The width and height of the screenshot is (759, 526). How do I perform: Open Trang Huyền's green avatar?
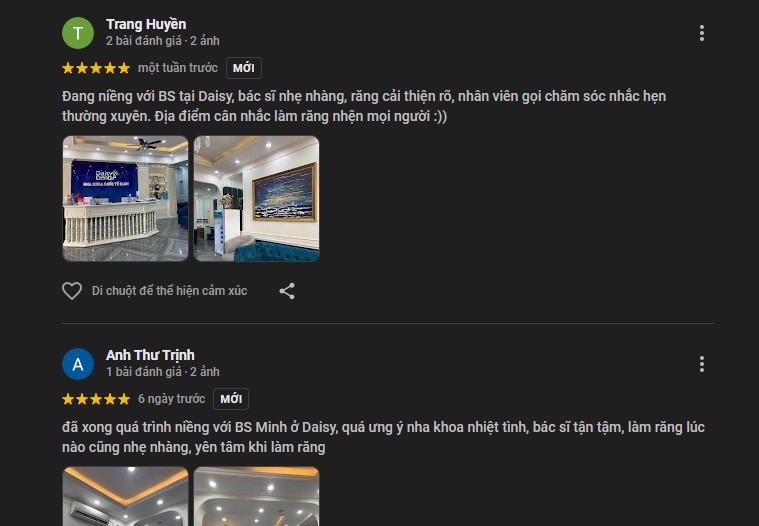tap(78, 33)
